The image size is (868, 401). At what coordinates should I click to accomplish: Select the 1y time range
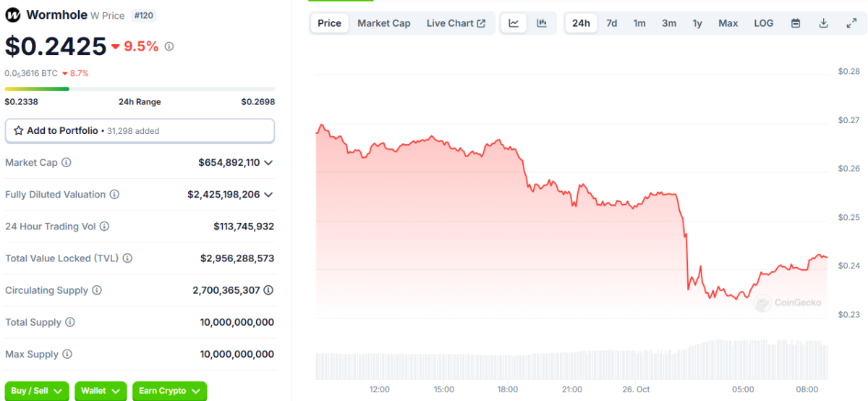tap(697, 23)
